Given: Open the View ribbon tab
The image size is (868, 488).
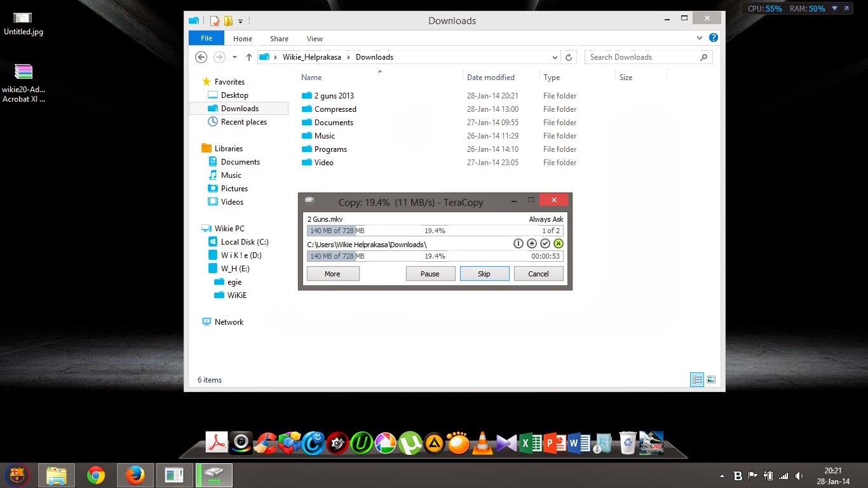Looking at the screenshot, I should point(315,39).
